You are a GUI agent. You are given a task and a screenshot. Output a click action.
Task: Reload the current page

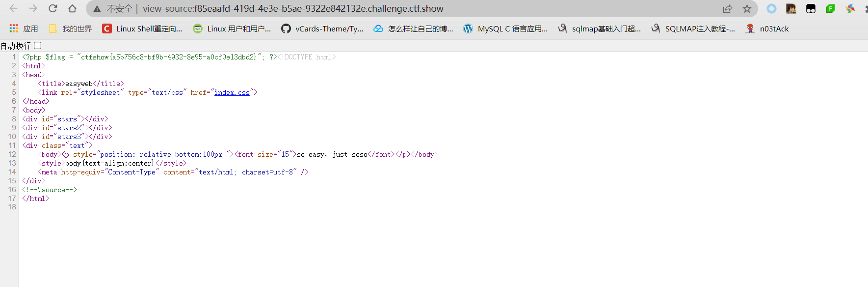53,8
